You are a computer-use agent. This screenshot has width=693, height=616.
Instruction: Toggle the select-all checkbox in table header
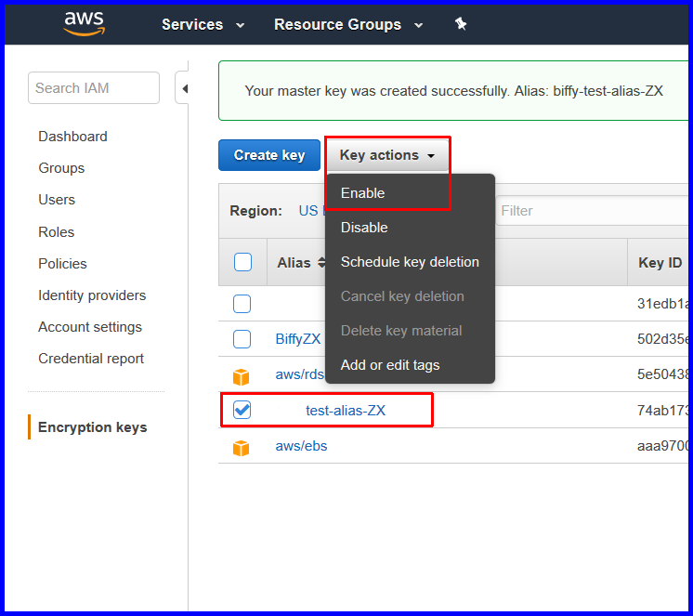point(242,262)
